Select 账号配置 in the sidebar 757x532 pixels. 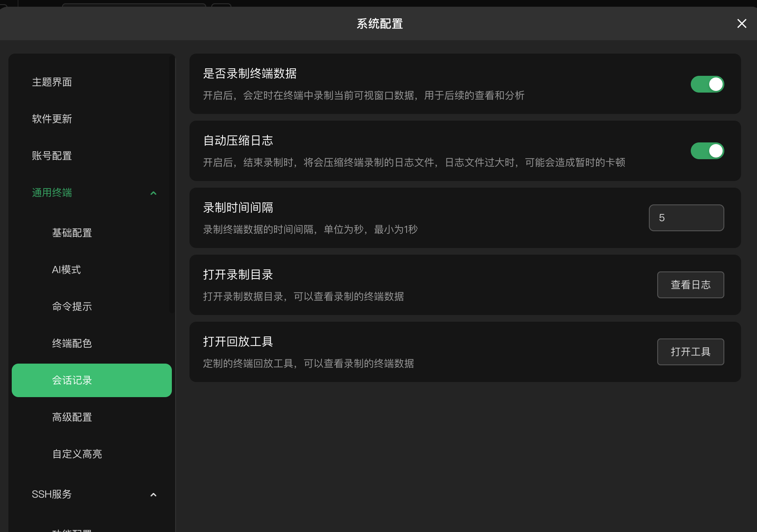point(52,156)
